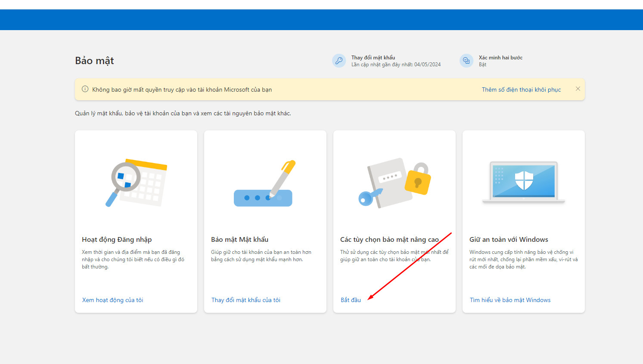Click the two-step verification shield icon
643x364 pixels.
(x=466, y=61)
